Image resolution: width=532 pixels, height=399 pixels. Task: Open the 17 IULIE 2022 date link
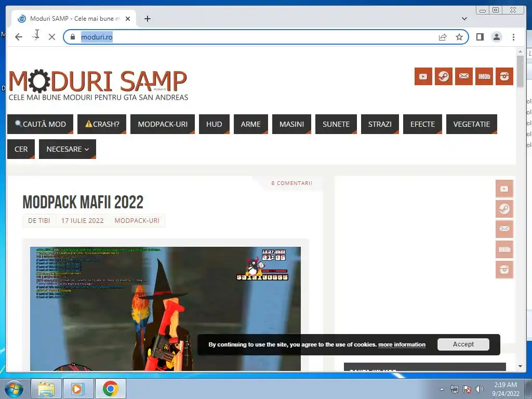[x=83, y=220]
